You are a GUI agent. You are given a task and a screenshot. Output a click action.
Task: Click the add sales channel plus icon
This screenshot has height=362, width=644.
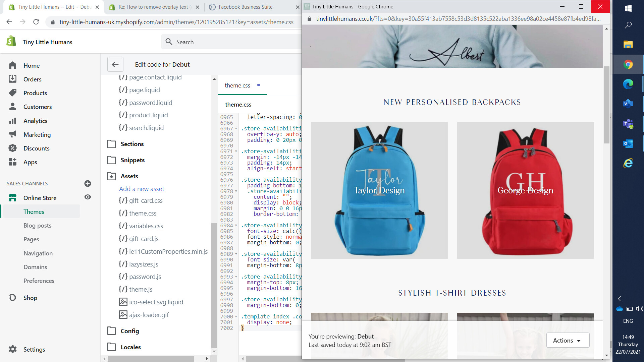[88, 183]
